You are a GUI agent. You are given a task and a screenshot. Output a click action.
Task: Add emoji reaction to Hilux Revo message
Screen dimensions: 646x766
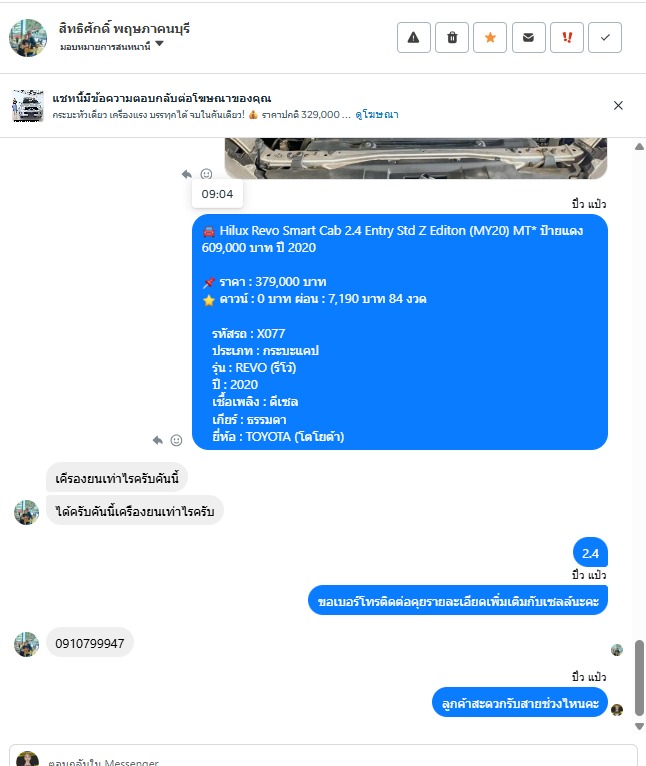point(176,440)
